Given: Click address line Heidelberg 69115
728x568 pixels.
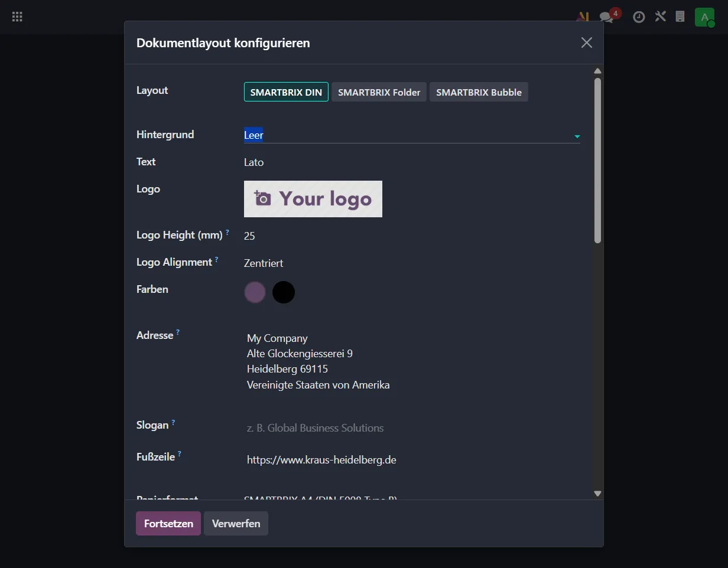Looking at the screenshot, I should pos(287,369).
